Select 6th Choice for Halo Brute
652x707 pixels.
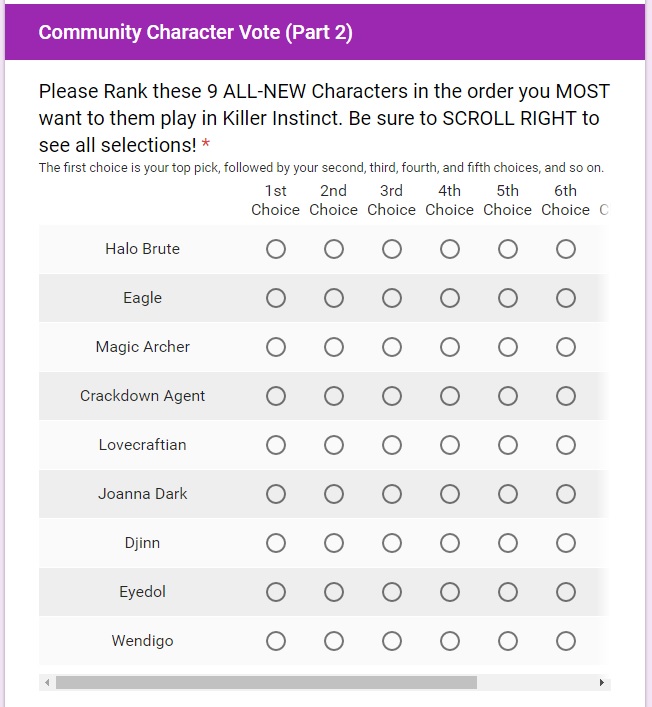click(566, 249)
